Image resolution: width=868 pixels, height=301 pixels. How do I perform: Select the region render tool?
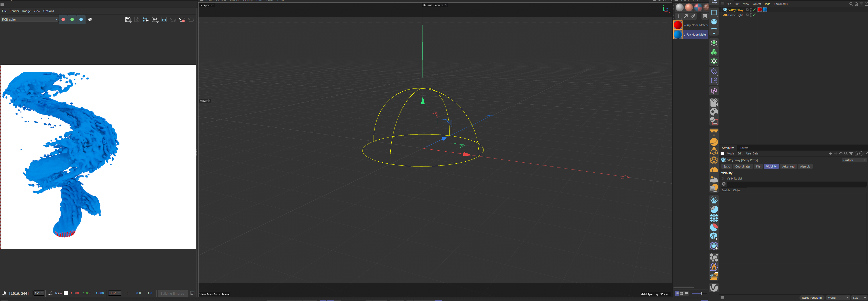click(146, 19)
